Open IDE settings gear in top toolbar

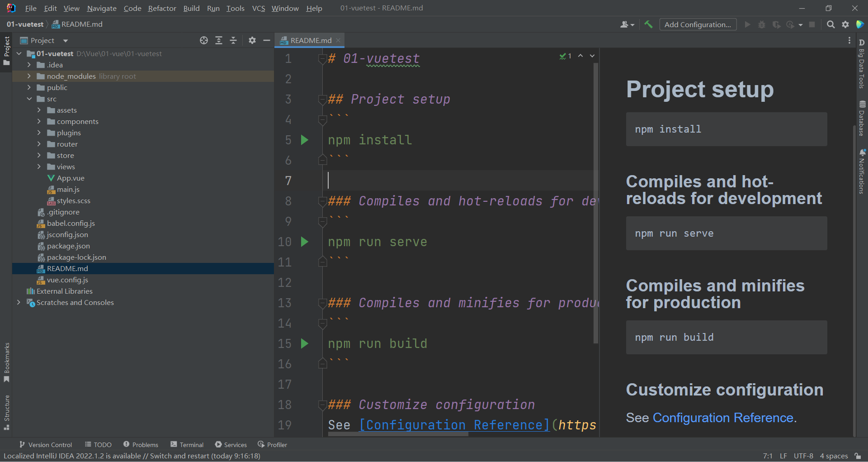coord(845,24)
